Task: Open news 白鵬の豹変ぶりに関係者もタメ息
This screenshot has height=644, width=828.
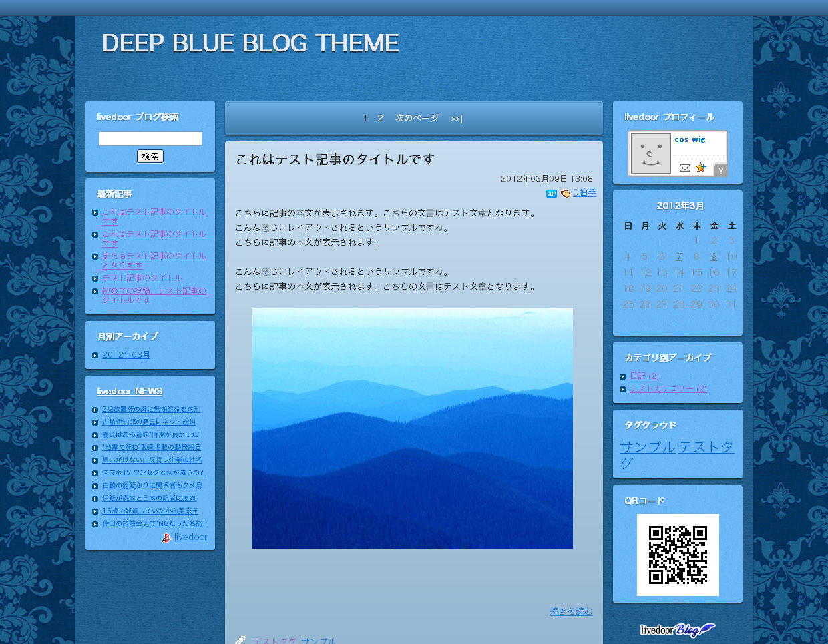Action: pos(152,486)
